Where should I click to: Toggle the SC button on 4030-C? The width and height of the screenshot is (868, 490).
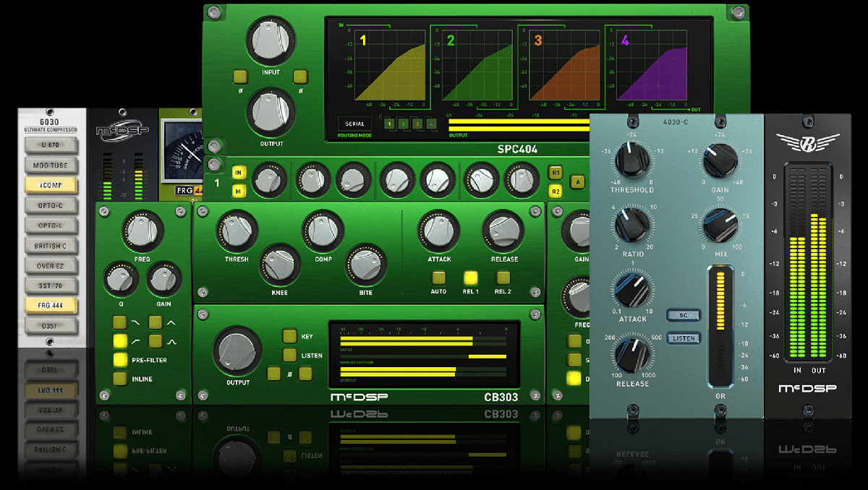(x=684, y=316)
